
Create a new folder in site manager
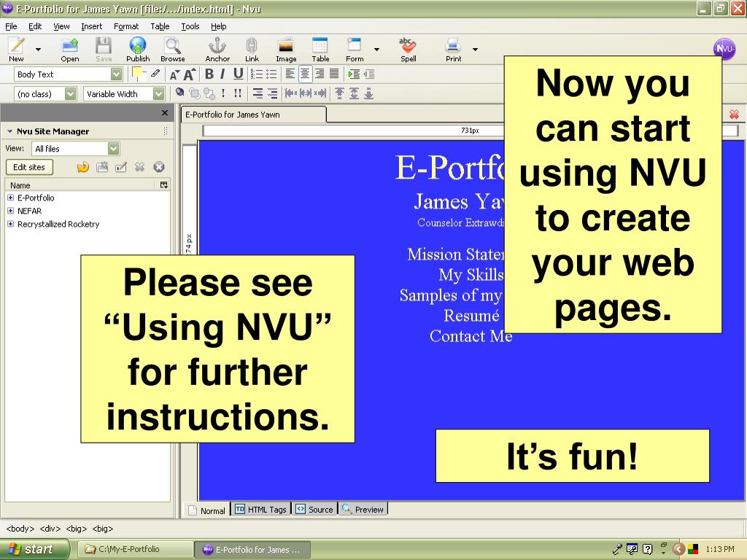(102, 167)
